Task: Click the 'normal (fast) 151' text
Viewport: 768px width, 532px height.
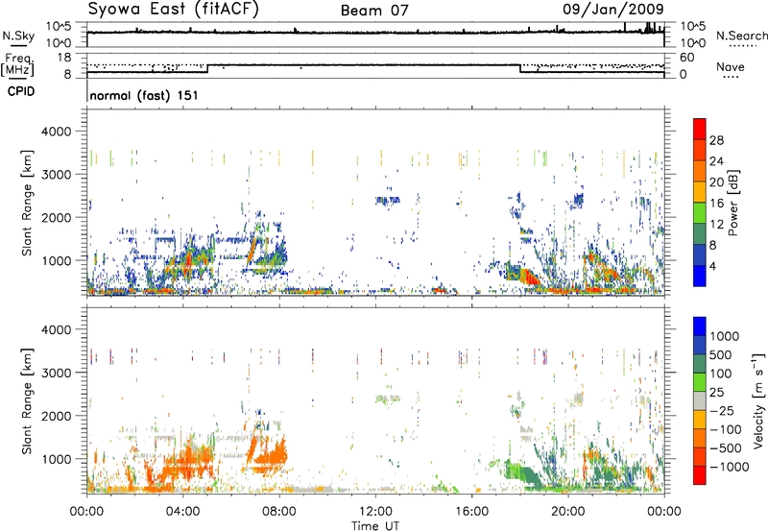Action: (144, 95)
